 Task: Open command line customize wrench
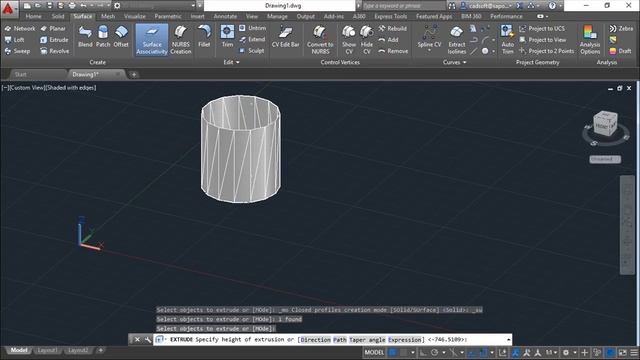[x=148, y=340]
